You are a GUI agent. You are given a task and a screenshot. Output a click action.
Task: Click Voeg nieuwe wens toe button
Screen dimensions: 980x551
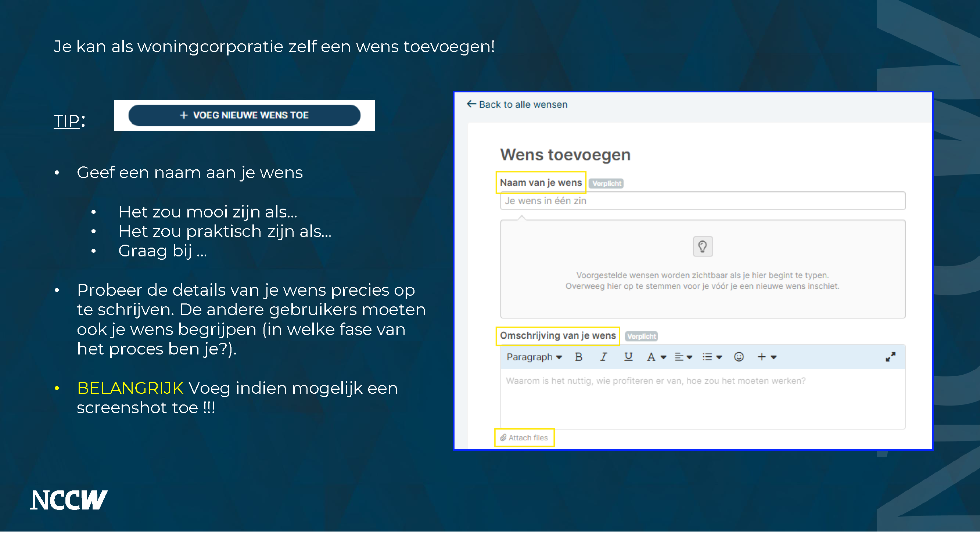coord(244,115)
